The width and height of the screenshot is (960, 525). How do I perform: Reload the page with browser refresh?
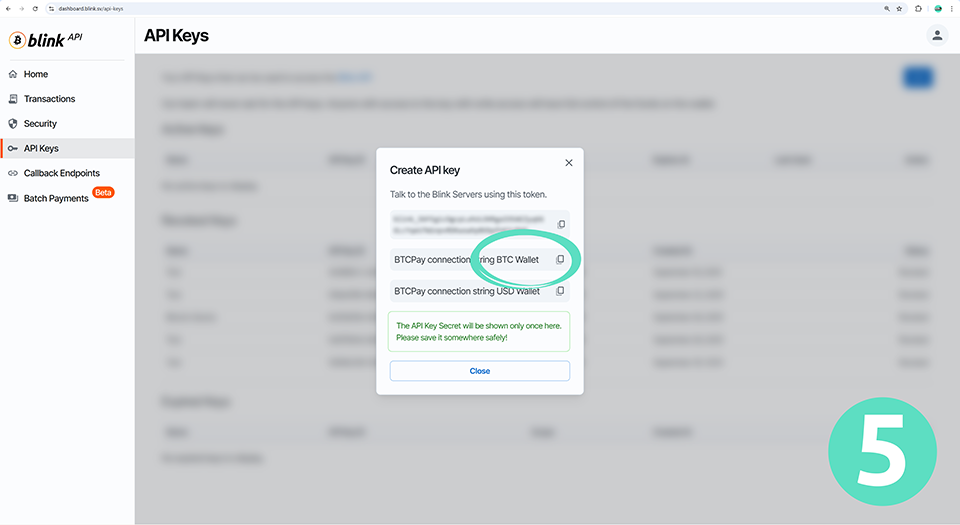click(36, 8)
